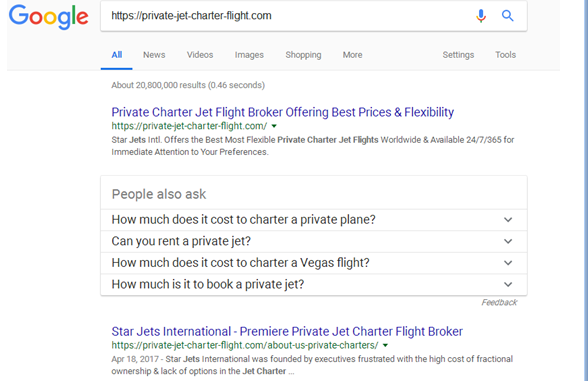
Task: Expand "How much does it cost to charter a private plane?"
Action: pyautogui.click(x=314, y=220)
